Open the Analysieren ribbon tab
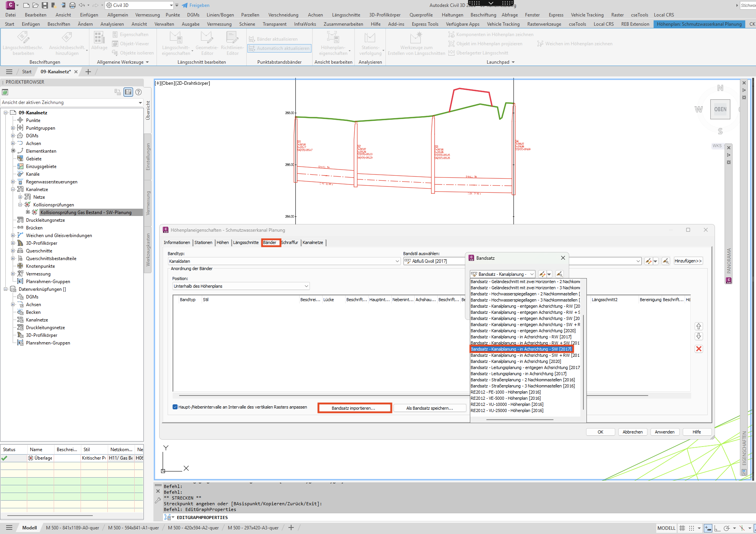Screen dimensions: 756x534 pyautogui.click(x=112, y=24)
